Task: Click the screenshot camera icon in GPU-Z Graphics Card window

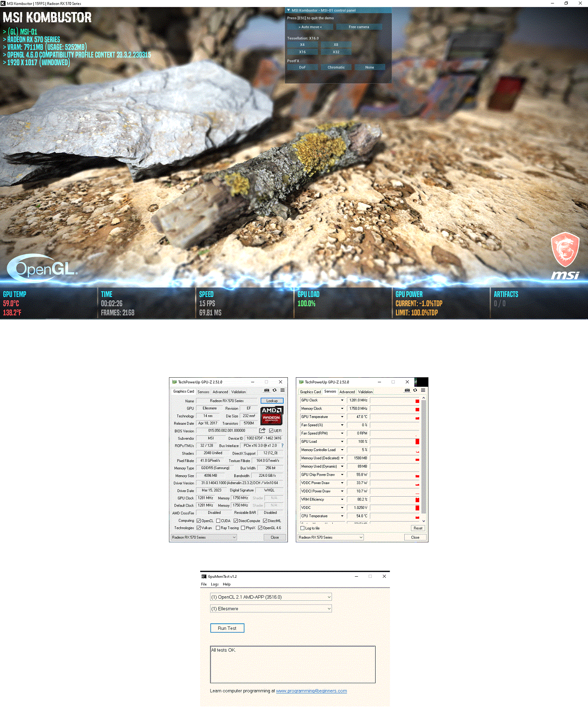Action: [267, 390]
